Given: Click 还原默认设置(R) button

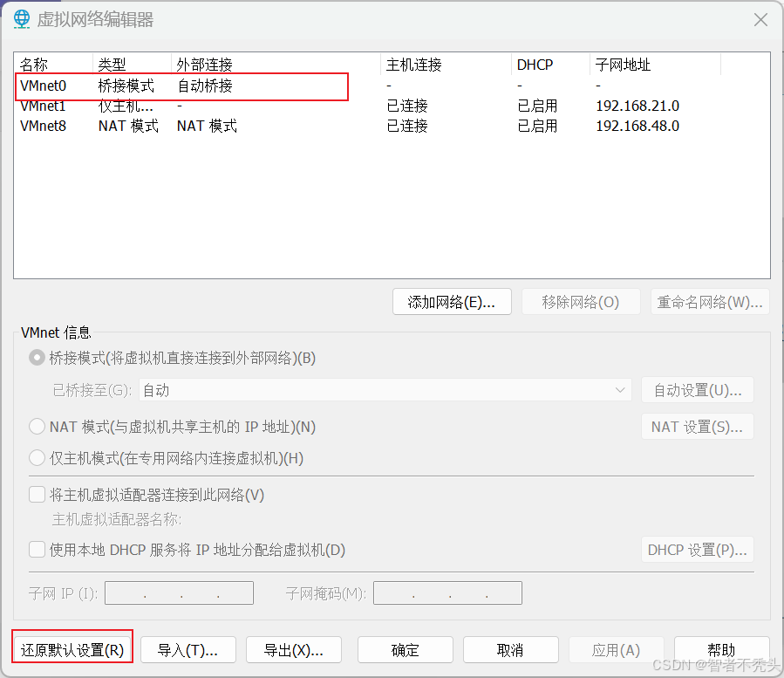Looking at the screenshot, I should 72,649.
